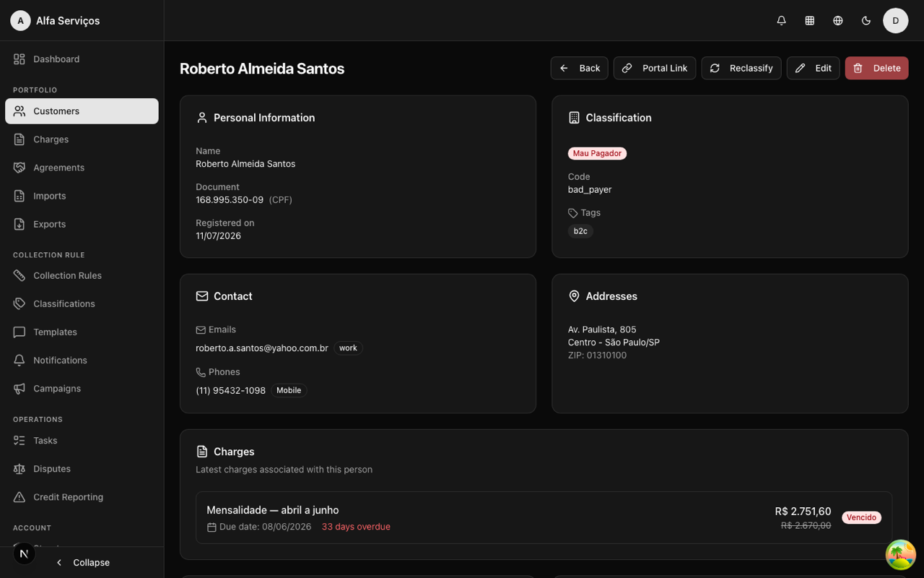Image resolution: width=924 pixels, height=578 pixels.
Task: Click the Charges document icon in sidebar
Action: (x=19, y=139)
